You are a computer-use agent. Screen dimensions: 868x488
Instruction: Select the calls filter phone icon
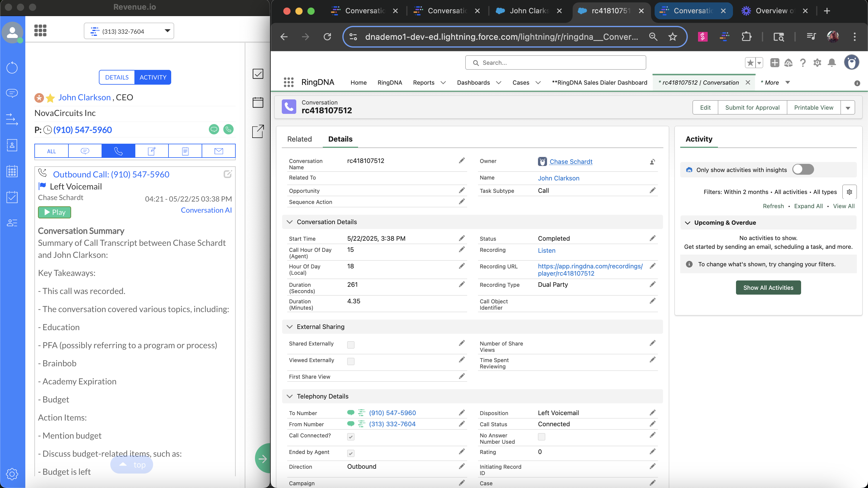(118, 151)
